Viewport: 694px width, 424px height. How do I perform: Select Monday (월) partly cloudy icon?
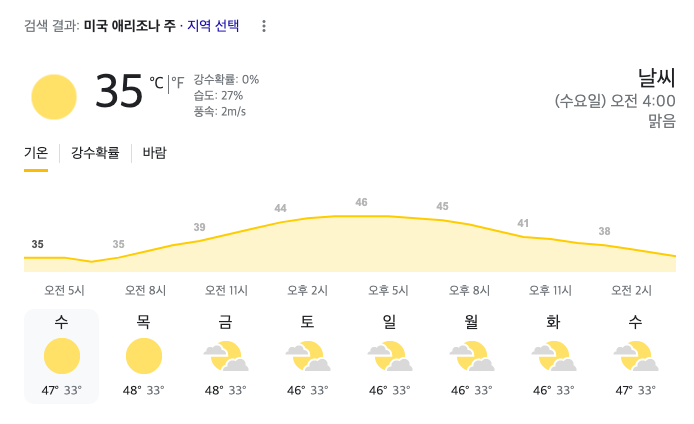coord(471,357)
